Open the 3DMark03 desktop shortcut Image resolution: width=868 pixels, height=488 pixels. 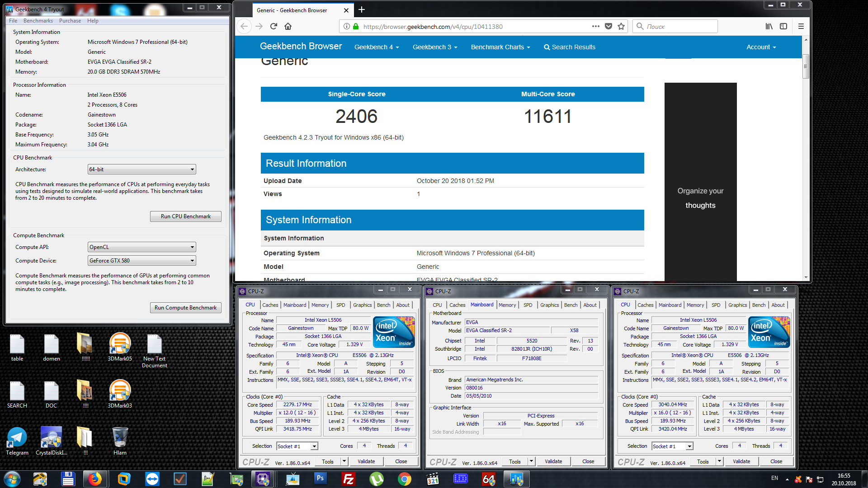click(x=120, y=394)
